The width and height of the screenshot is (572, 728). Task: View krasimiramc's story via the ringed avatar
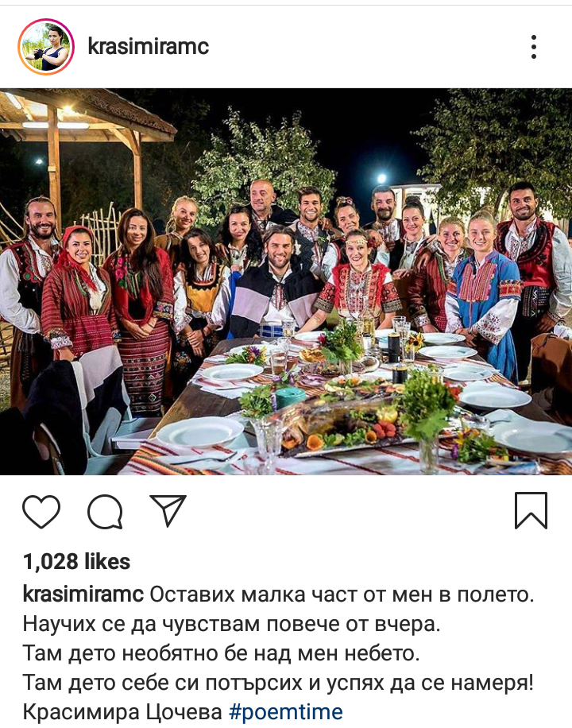point(46,47)
